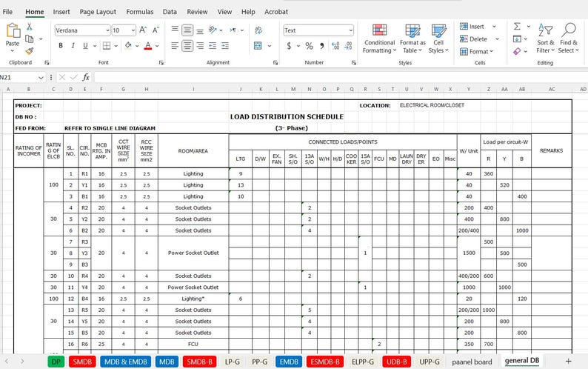The height and width of the screenshot is (369, 588).
Task: Click the Insert Function fx icon
Action: tap(86, 77)
